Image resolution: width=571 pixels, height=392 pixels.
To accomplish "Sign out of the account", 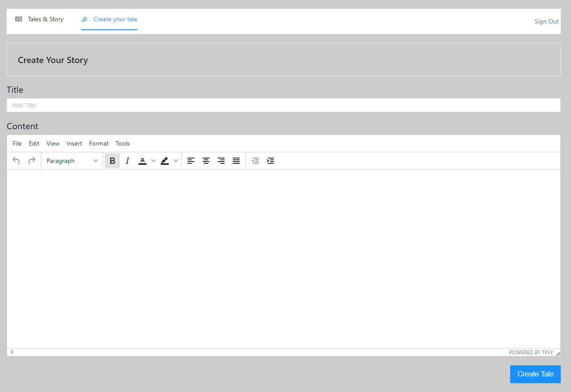I will [546, 21].
